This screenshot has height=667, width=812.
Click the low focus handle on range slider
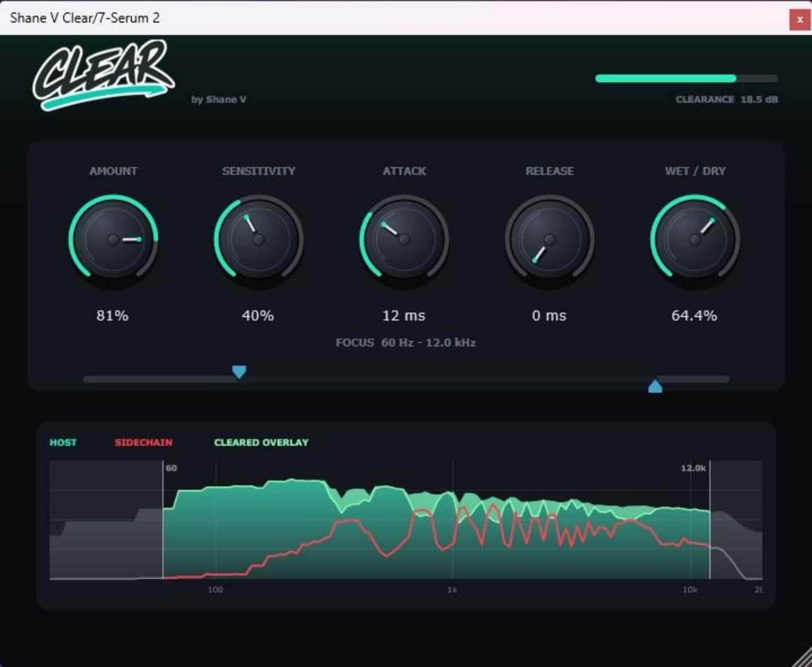[239, 372]
